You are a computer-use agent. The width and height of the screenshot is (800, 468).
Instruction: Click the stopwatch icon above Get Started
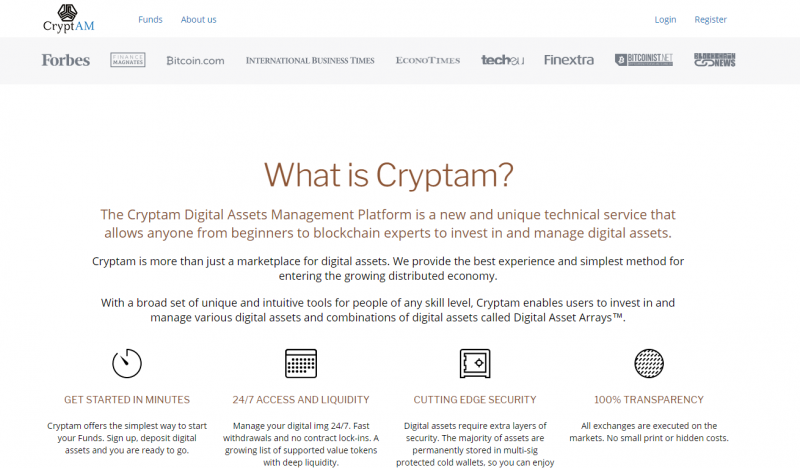point(127,363)
